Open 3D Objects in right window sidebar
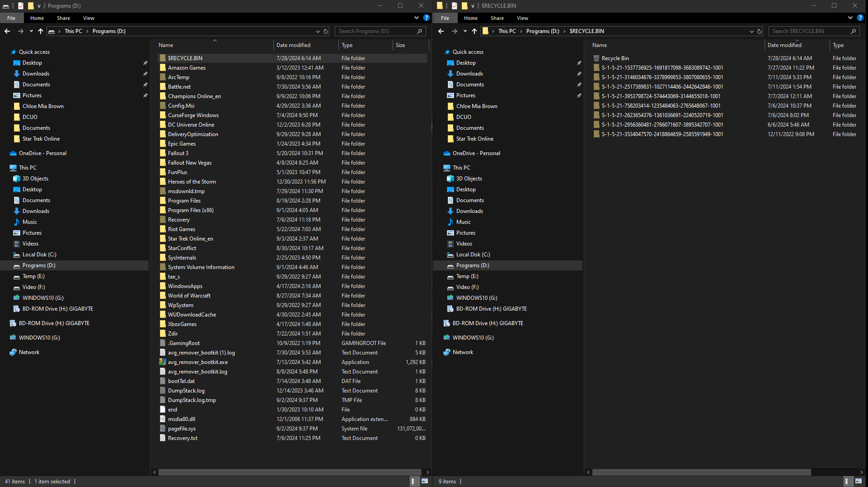Image resolution: width=868 pixels, height=487 pixels. [x=469, y=179]
